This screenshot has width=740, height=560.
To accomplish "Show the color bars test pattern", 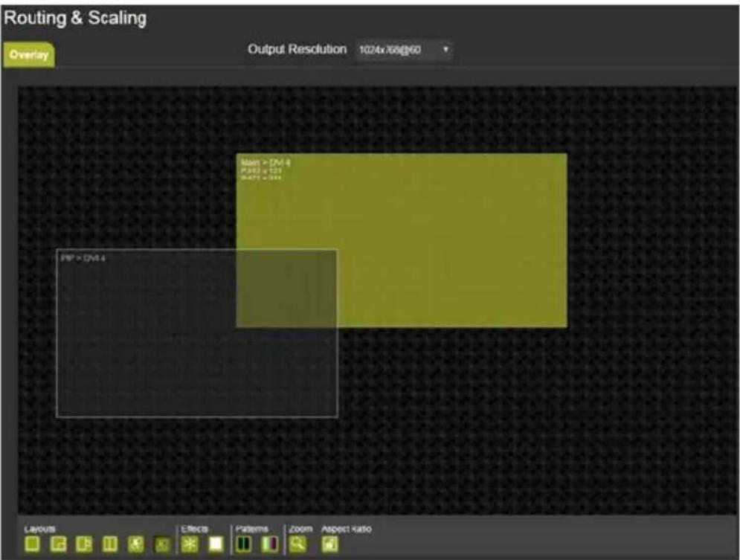I will pos(270,544).
